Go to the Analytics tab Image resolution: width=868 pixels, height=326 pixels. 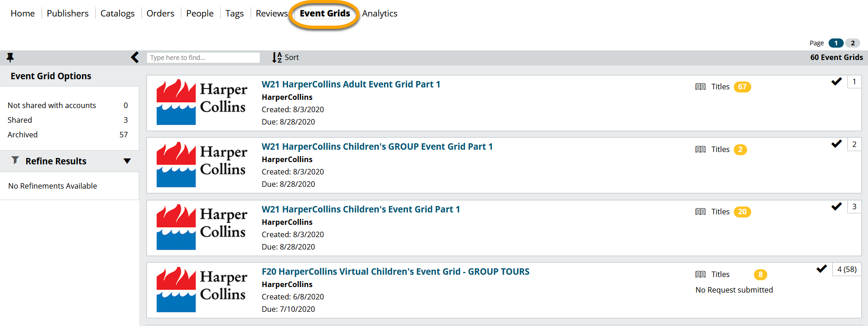(x=379, y=14)
